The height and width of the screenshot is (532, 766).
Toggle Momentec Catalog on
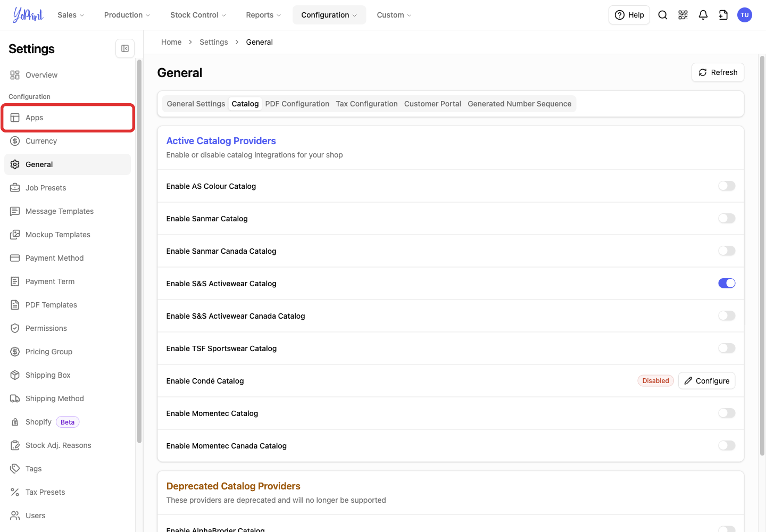click(x=727, y=413)
